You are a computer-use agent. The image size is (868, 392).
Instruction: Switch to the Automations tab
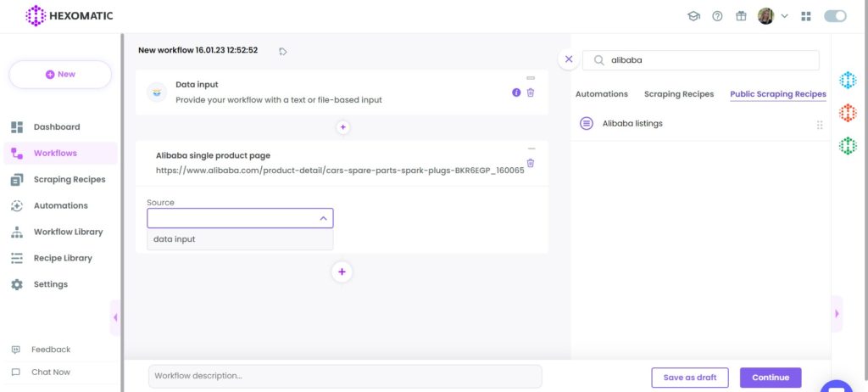[602, 94]
